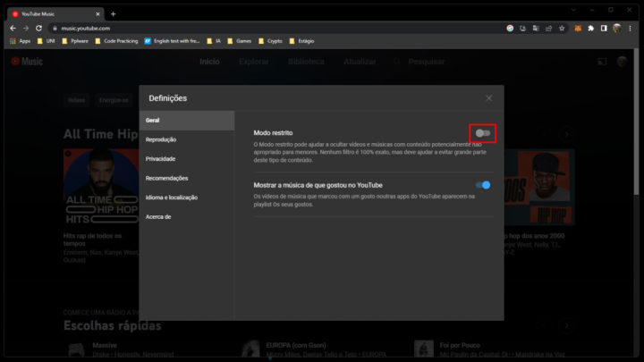The image size is (644, 362).
Task: Click the share page icon
Action: (x=548, y=29)
